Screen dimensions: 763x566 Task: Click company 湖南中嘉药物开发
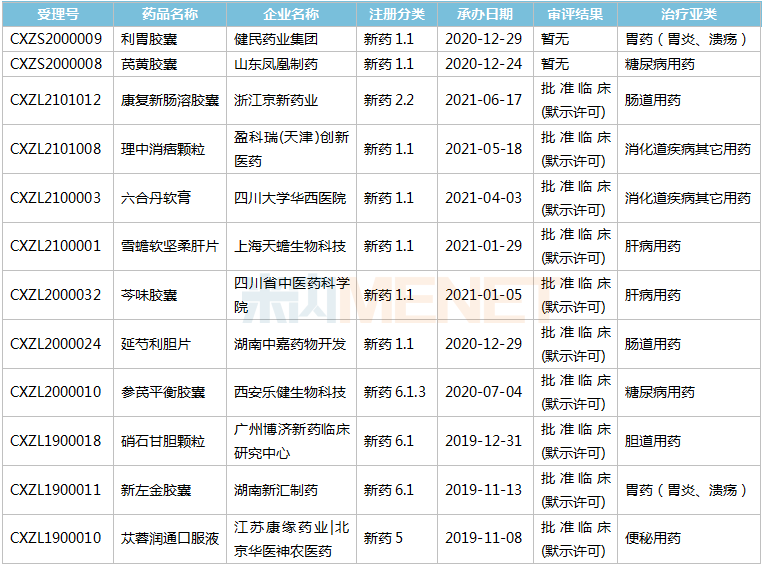click(290, 344)
